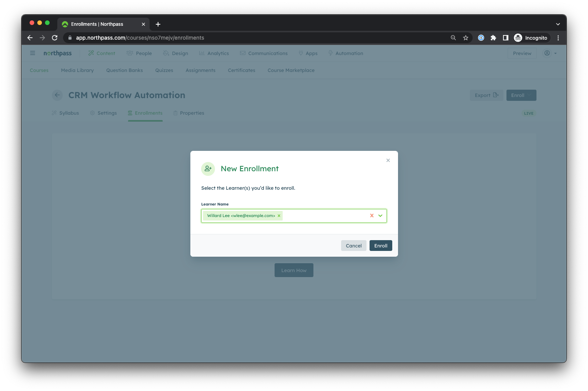Click the Automation icon in the navbar
This screenshot has height=391, width=588.
coord(330,53)
